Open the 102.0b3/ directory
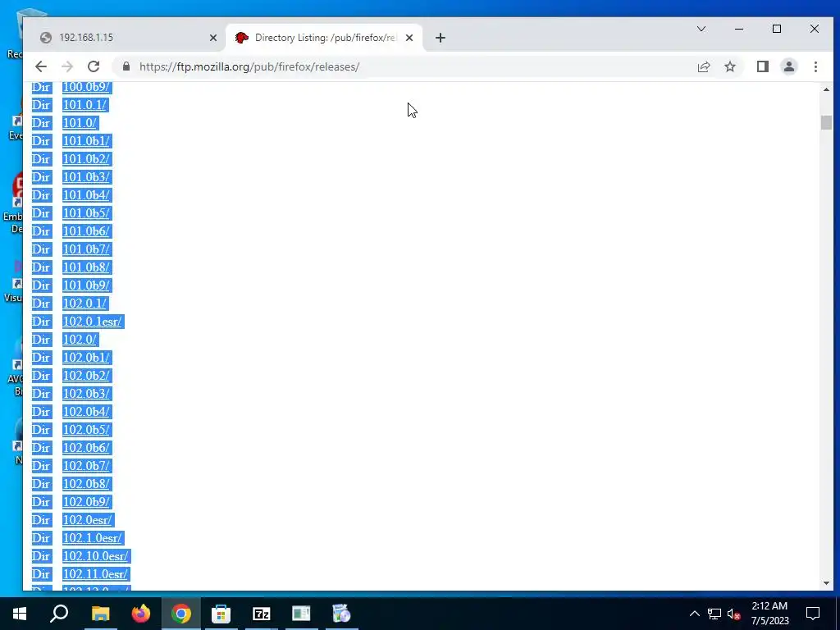Screen dimensions: 840x630 click(x=86, y=394)
